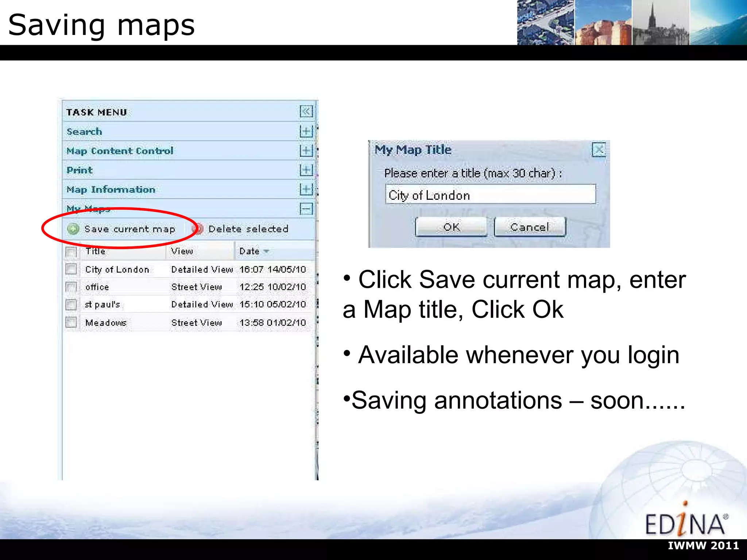Tick the checkbox for st paul's

pyautogui.click(x=71, y=304)
